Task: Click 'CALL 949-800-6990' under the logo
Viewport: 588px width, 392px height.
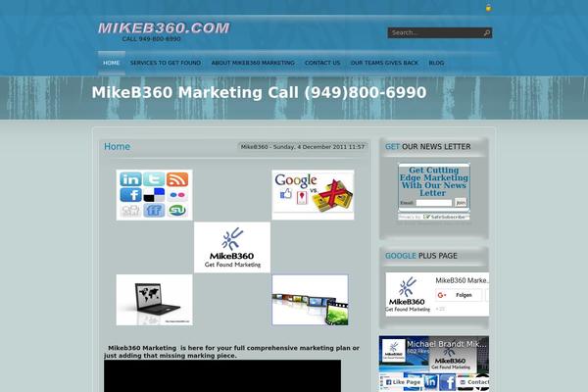Action: coord(151,38)
